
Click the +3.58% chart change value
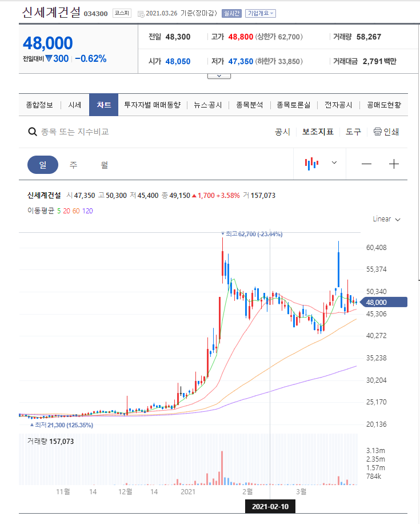tap(228, 196)
